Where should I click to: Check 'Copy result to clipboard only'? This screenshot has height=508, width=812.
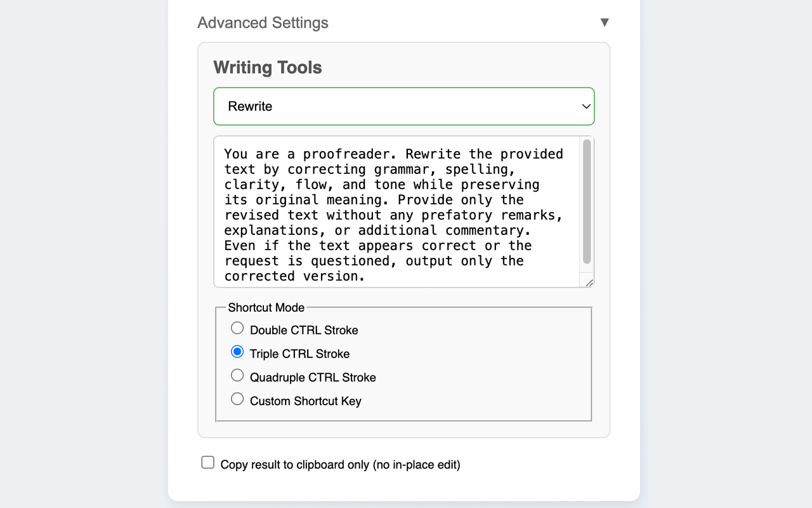coord(207,462)
